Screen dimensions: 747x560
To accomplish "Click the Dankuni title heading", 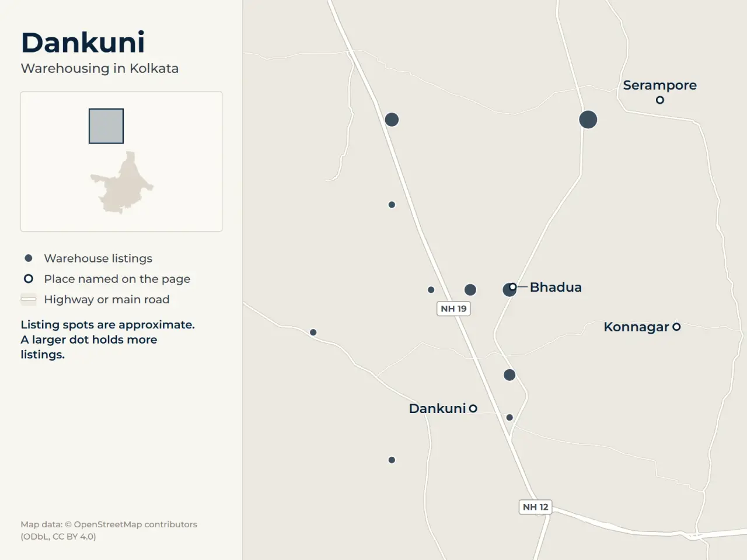I will coord(83,42).
